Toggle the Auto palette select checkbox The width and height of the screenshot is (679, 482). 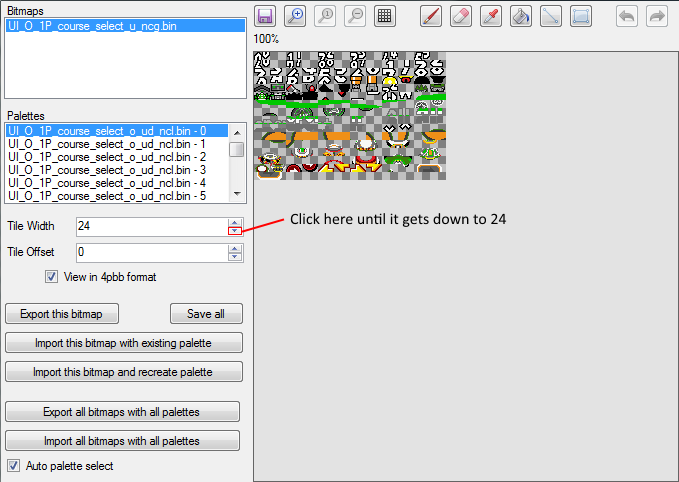pyautogui.click(x=14, y=465)
